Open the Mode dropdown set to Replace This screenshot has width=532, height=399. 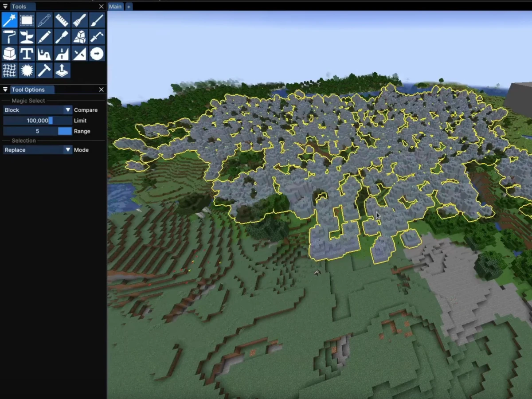[37, 150]
